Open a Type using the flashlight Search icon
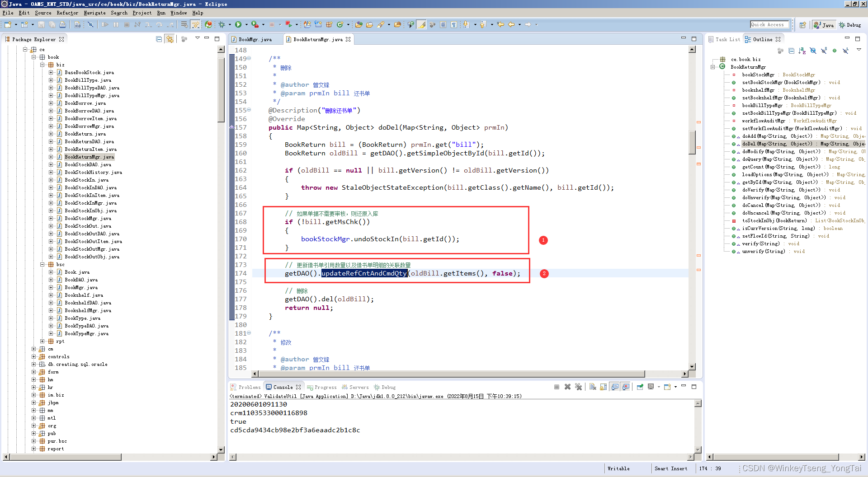Viewport: 868px width, 477px height. (x=380, y=25)
